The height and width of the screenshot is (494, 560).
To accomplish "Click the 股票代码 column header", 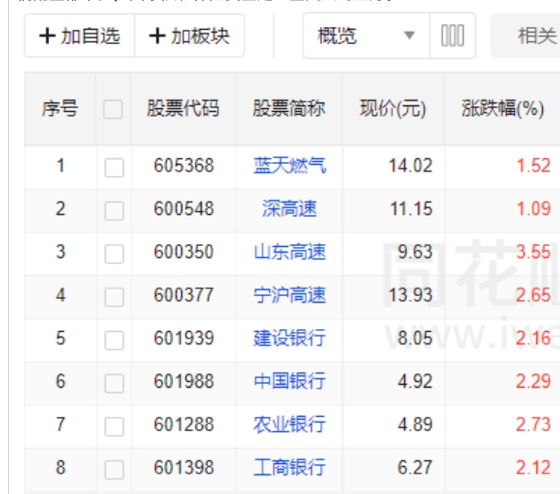I will pos(183,108).
